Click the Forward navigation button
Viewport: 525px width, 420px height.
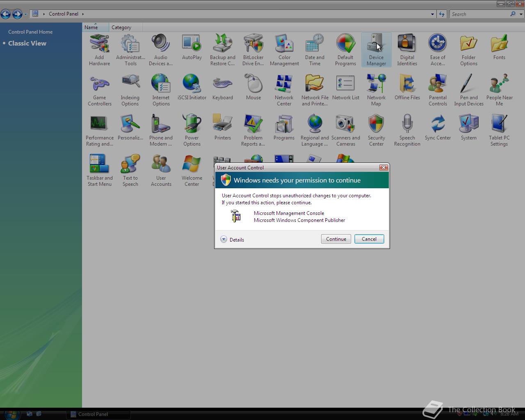(x=17, y=14)
